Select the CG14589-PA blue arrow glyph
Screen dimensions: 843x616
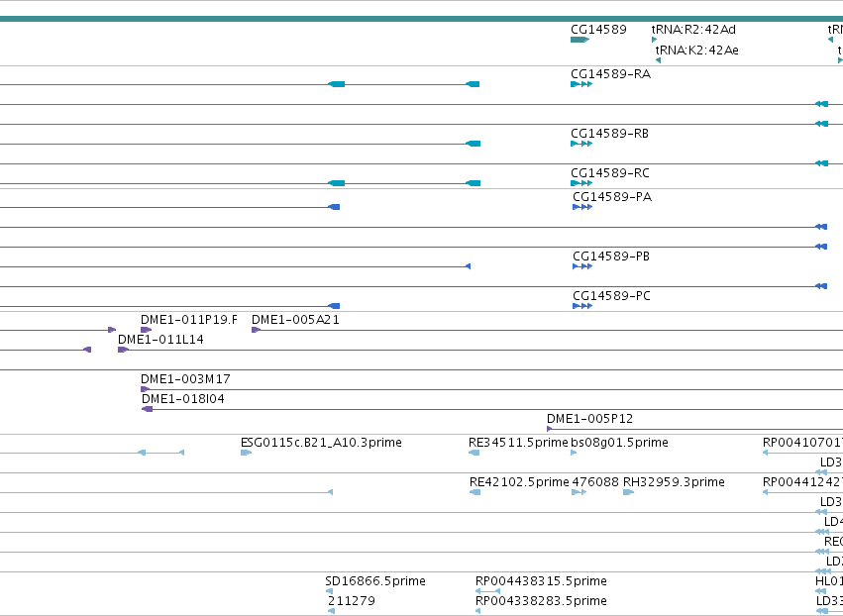(582, 207)
